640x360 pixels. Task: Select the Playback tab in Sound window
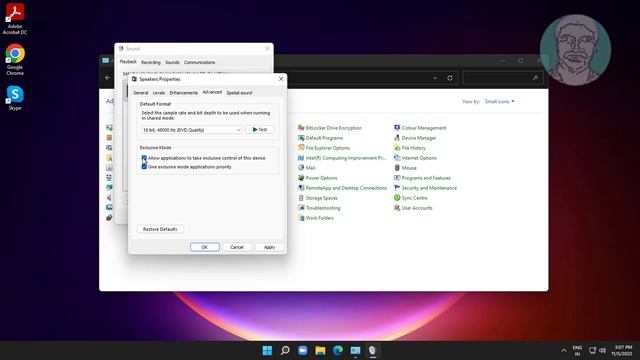128,62
